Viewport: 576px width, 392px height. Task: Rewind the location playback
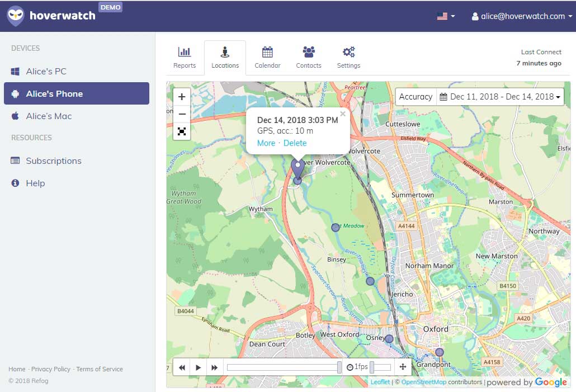tap(182, 367)
